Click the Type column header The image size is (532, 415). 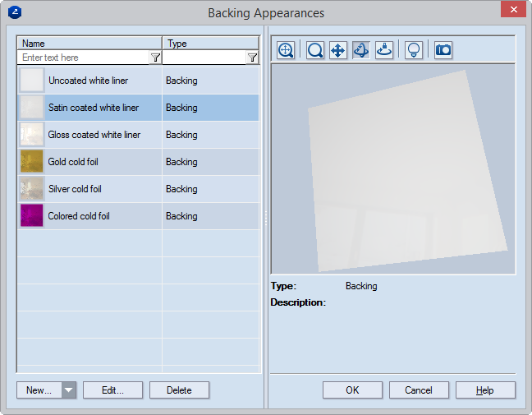pos(211,44)
